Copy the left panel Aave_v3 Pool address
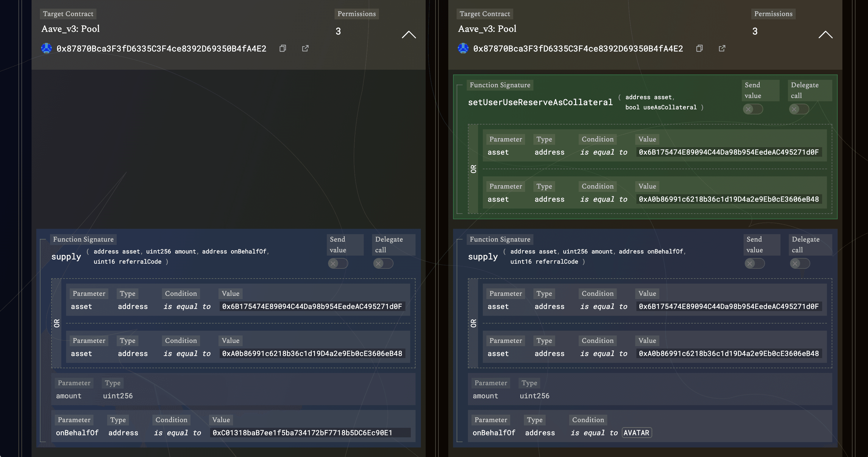Viewport: 868px width, 457px height. tap(283, 49)
